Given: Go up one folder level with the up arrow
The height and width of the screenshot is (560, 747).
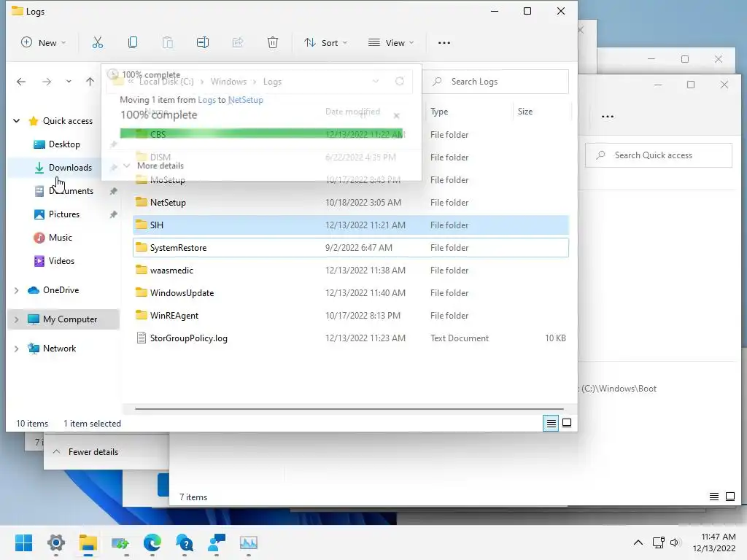Looking at the screenshot, I should [x=90, y=82].
